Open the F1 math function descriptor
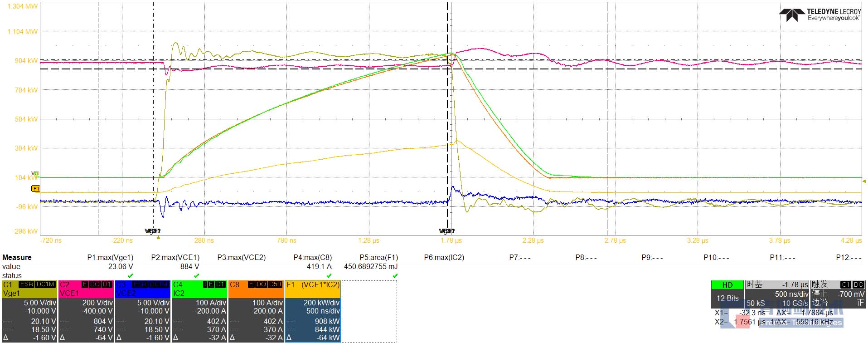 coord(313,311)
